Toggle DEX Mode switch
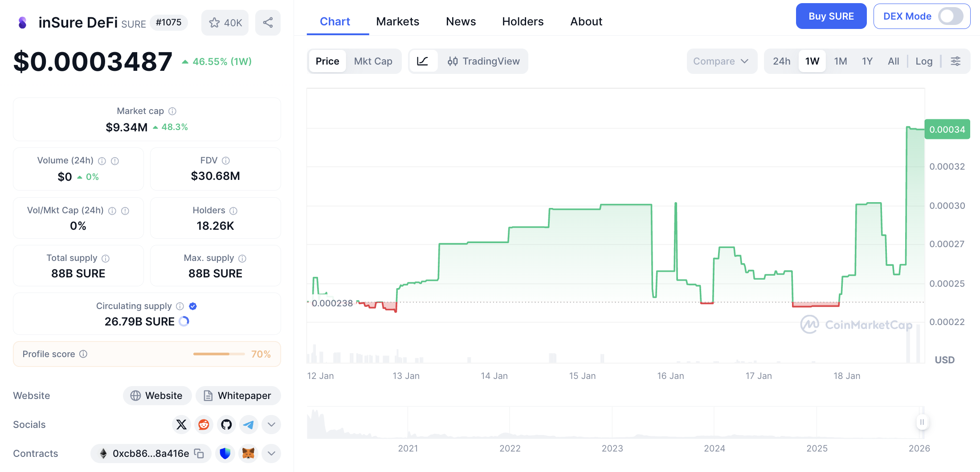 pos(951,16)
